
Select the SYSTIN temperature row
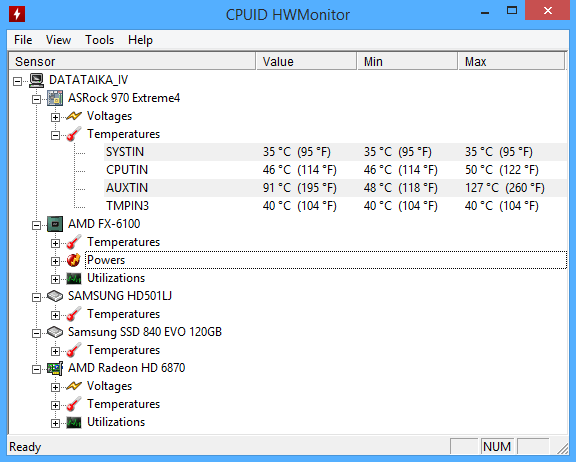coord(335,152)
